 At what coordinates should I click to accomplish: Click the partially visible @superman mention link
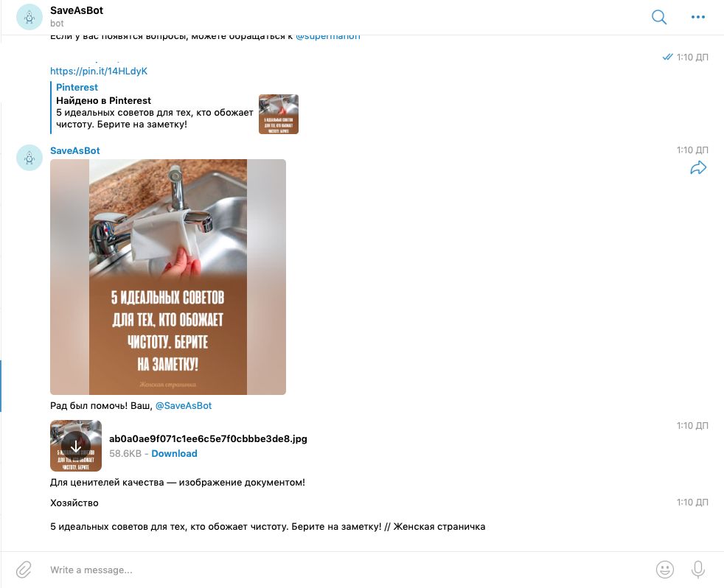tap(328, 37)
